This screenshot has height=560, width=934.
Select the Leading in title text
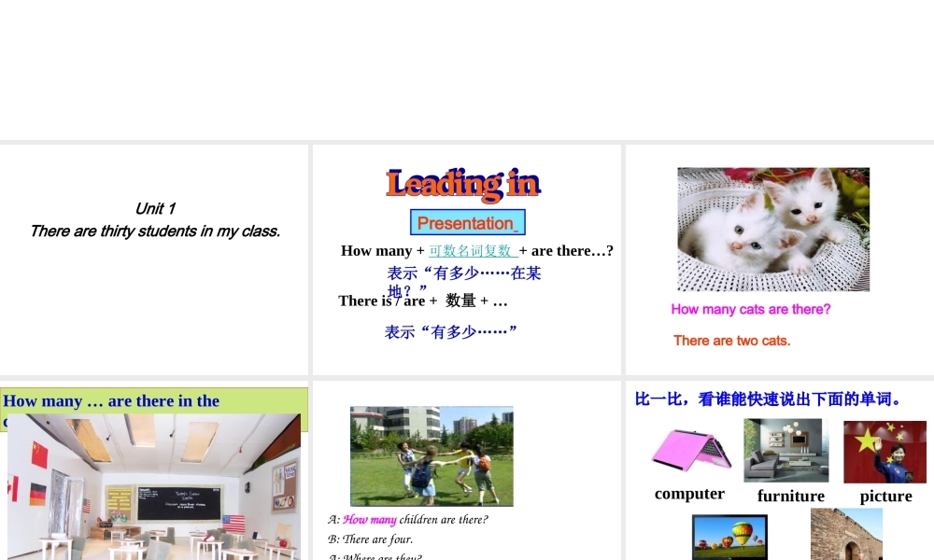click(463, 183)
